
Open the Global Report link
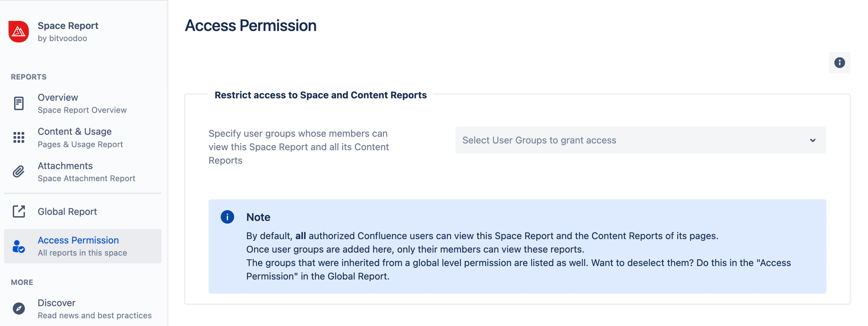click(67, 211)
